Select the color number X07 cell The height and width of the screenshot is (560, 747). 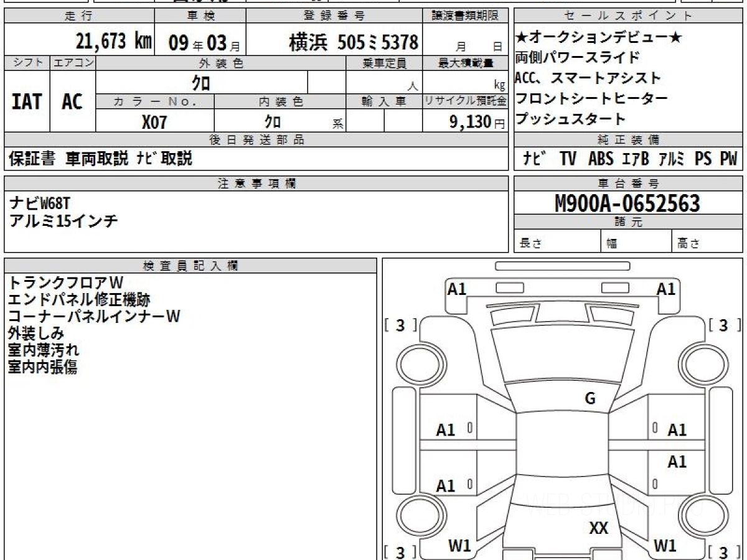coord(154,122)
